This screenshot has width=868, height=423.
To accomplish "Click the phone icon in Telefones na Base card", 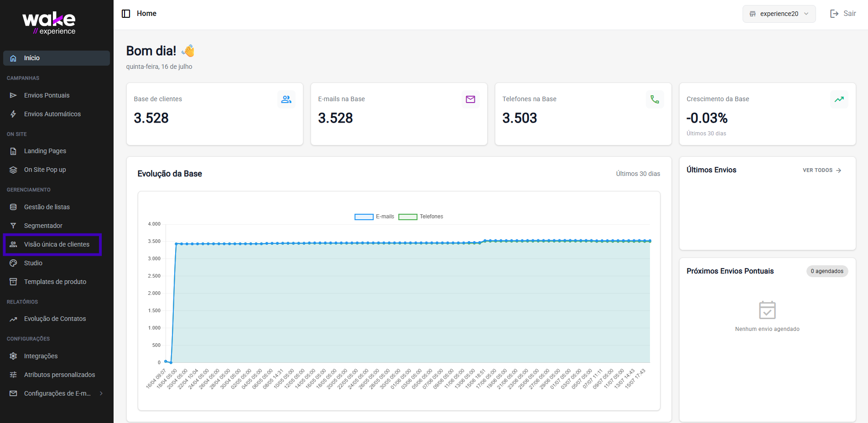I will tap(655, 99).
